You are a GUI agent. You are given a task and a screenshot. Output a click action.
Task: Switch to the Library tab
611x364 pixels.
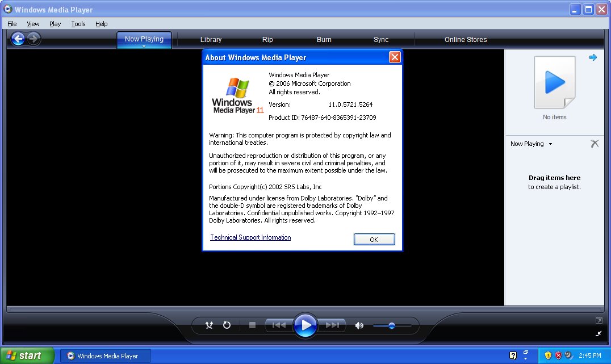coord(211,40)
